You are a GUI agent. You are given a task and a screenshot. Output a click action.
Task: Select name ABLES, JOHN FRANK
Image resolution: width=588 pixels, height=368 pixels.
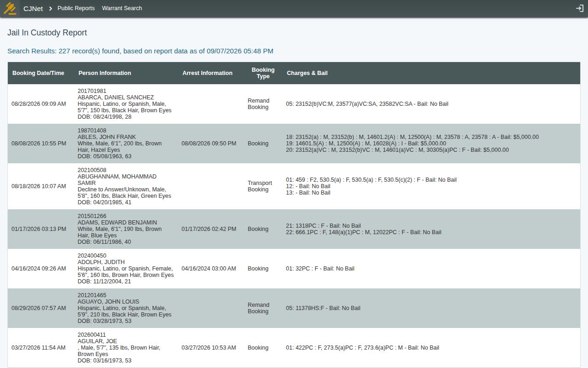click(x=107, y=137)
